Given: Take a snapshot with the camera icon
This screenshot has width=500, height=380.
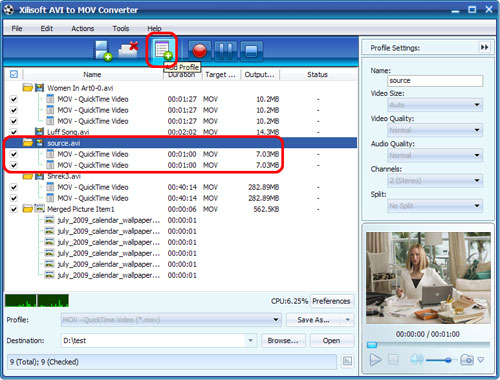Looking at the screenshot, I should [467, 360].
